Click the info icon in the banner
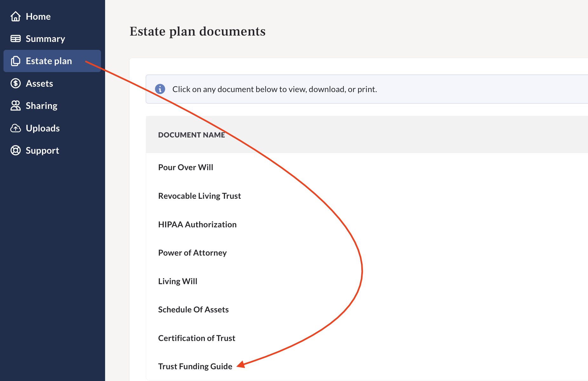This screenshot has height=381, width=588. (160, 89)
